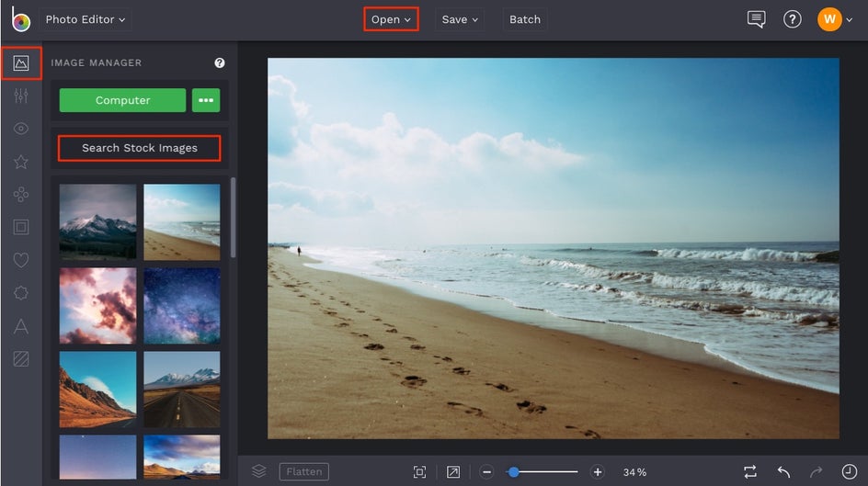Redo the last edit
The width and height of the screenshot is (868, 486).
tap(816, 471)
